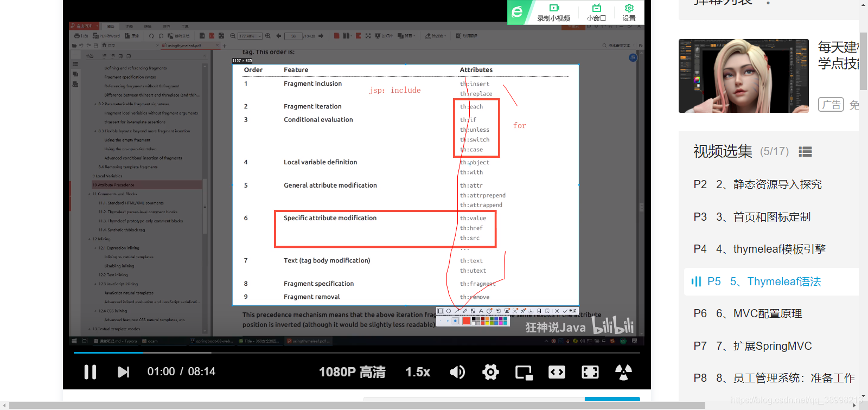Zoom out the PDF page

[x=233, y=36]
